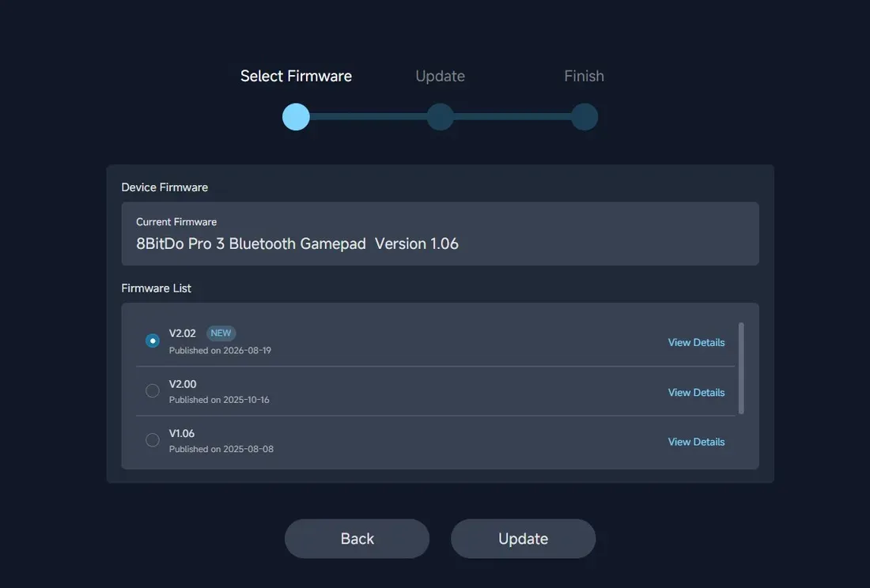
Task: Click the '8BitDo Pro 3 Bluetooth Gamepad' text
Action: coord(251,244)
